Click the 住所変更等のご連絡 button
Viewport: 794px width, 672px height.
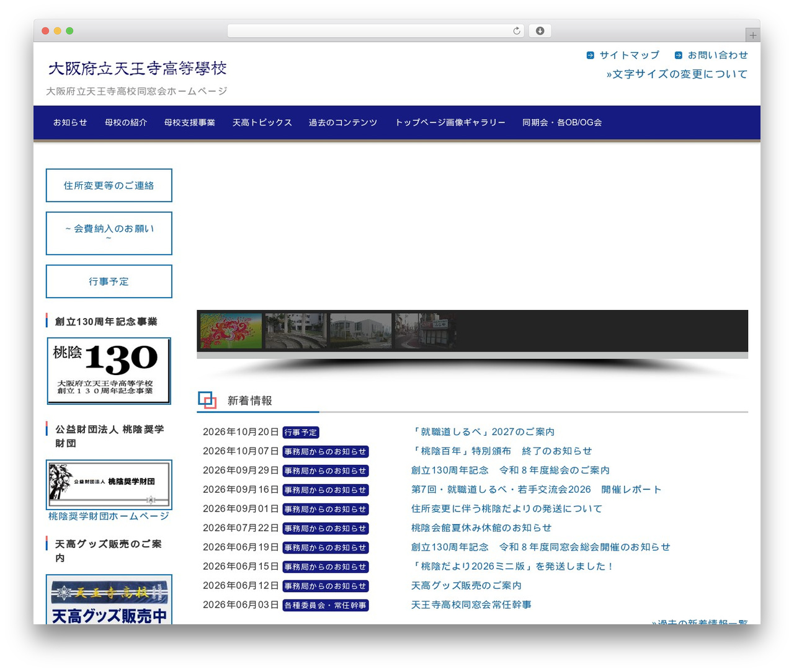(x=109, y=185)
